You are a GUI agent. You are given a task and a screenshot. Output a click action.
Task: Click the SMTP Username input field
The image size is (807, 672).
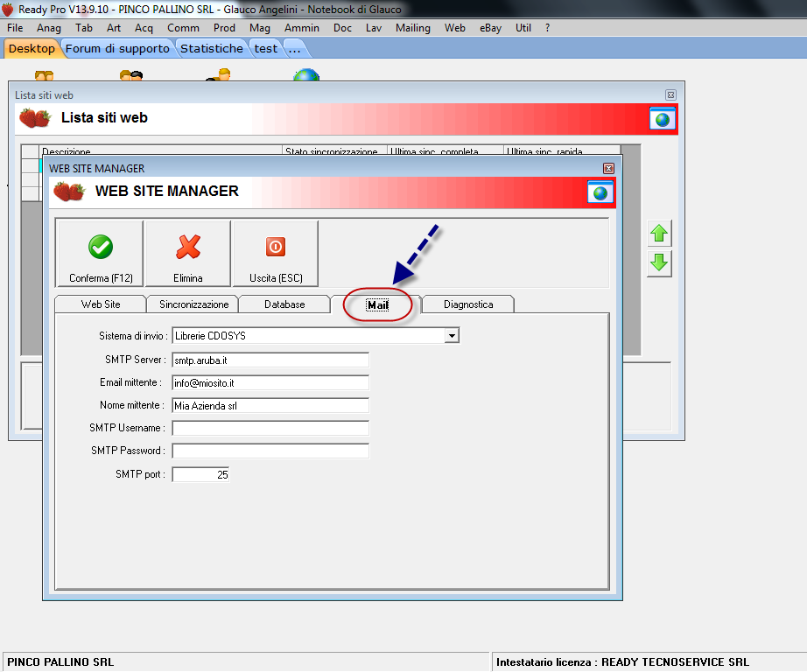270,428
